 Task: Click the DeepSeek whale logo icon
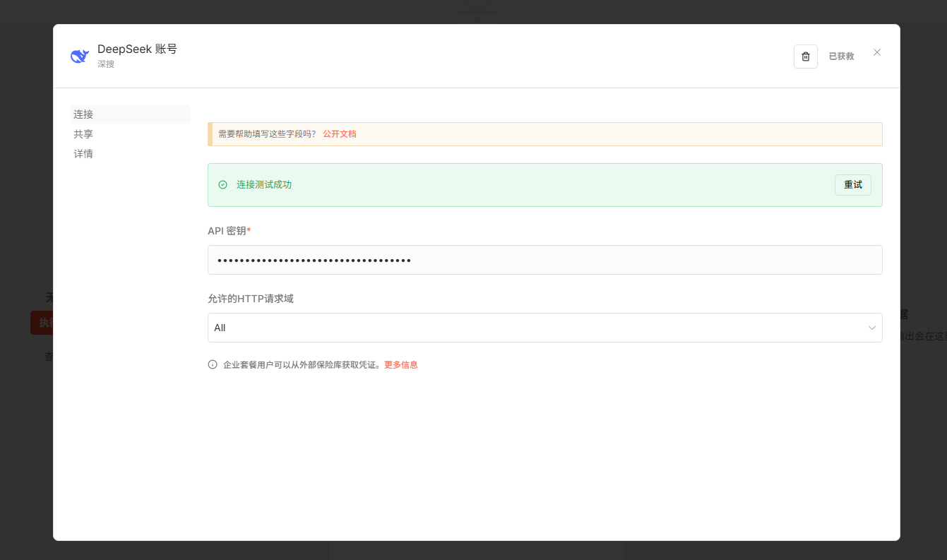click(80, 56)
